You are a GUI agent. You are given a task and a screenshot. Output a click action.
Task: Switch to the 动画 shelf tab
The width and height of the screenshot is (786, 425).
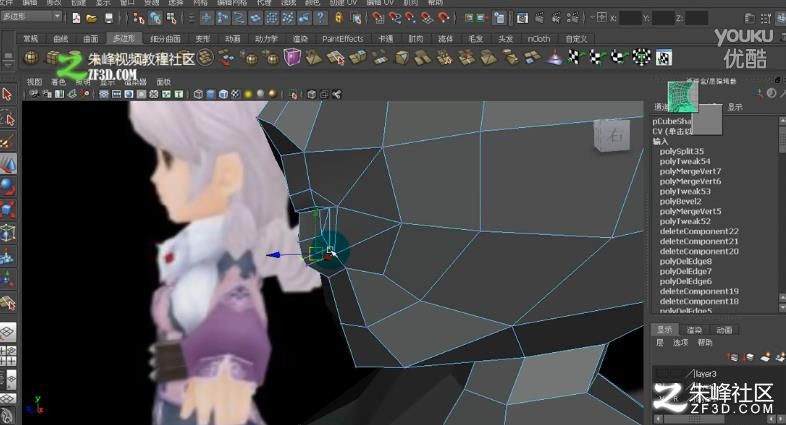click(x=232, y=39)
